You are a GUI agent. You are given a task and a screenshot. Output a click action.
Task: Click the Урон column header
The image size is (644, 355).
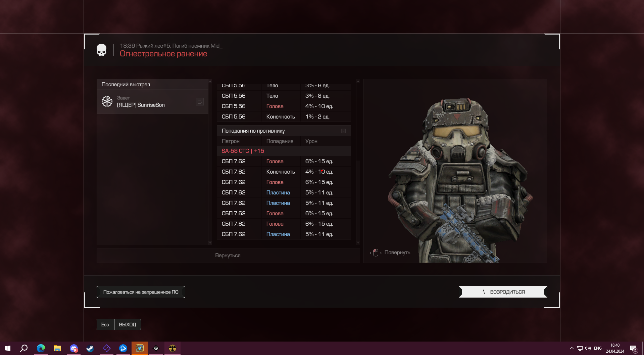pyautogui.click(x=311, y=141)
